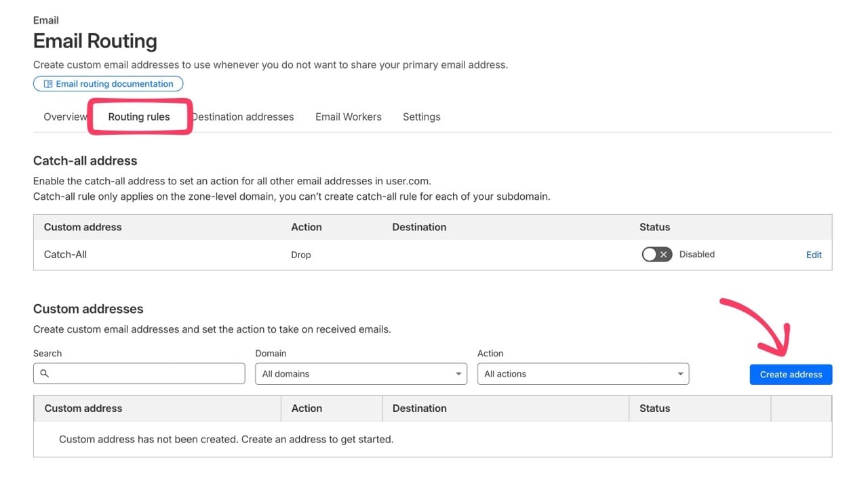Edit the Catch-All rule

click(813, 254)
